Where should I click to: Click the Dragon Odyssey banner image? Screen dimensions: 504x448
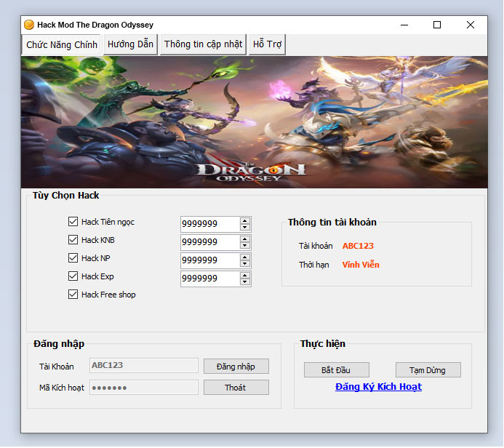click(x=255, y=122)
